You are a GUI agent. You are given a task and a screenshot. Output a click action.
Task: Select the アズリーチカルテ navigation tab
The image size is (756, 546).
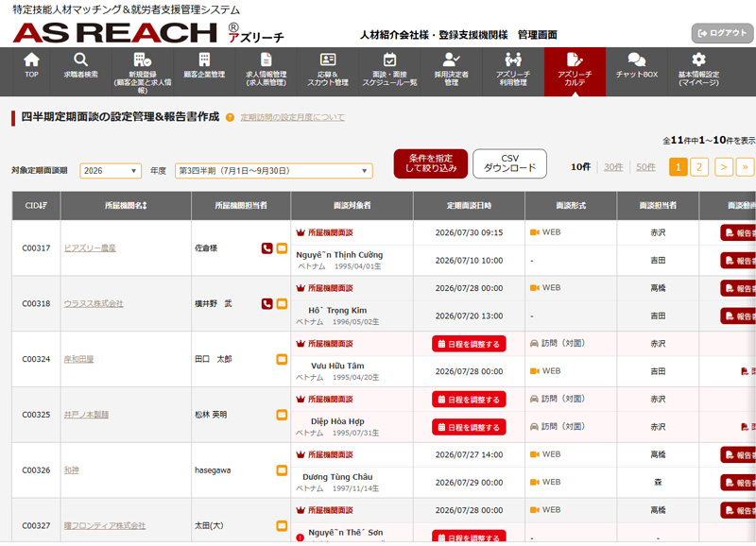click(x=575, y=72)
